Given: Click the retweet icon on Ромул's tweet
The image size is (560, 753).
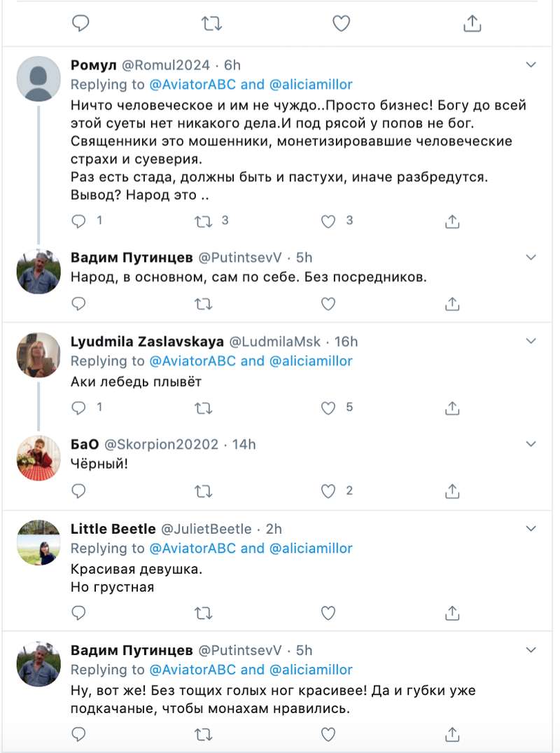Looking at the screenshot, I should pyautogui.click(x=204, y=221).
